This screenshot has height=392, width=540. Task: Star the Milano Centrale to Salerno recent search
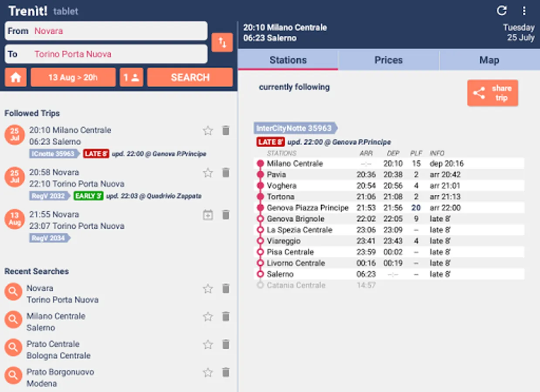[208, 316]
